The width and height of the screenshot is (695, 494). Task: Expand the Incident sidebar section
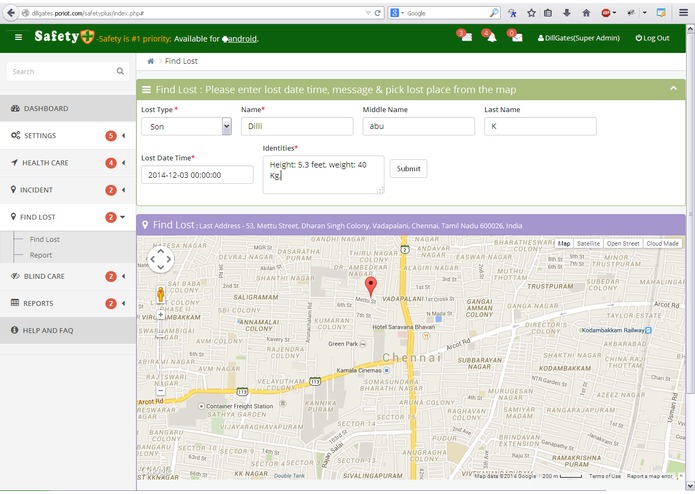click(68, 190)
